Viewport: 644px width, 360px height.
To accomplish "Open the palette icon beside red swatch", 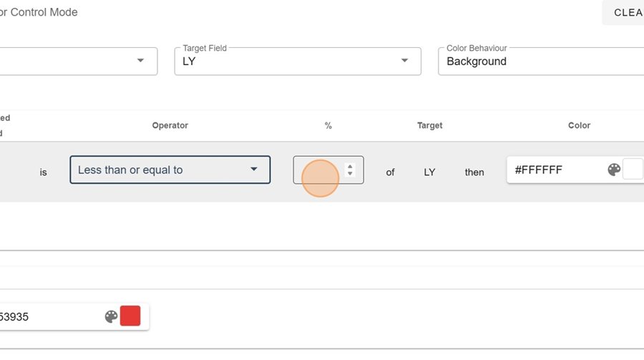I will coord(111,316).
